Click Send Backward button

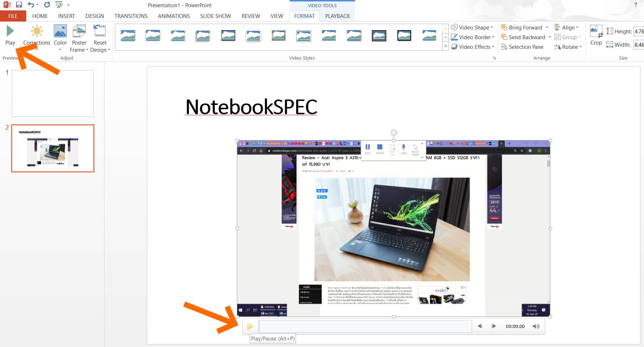(523, 37)
